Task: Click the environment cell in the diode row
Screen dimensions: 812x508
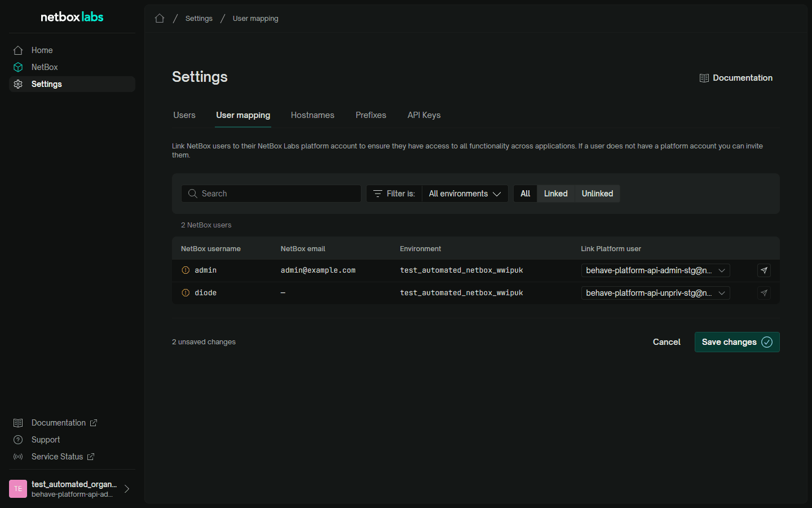Action: (462, 293)
